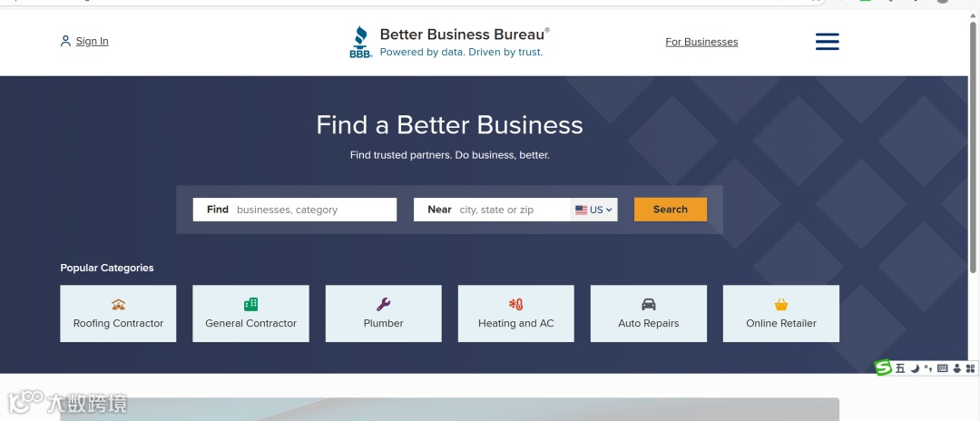Click 'Powered by data. Driven by trust.' tagline
Viewport: 980px width, 421px height.
coord(461,53)
